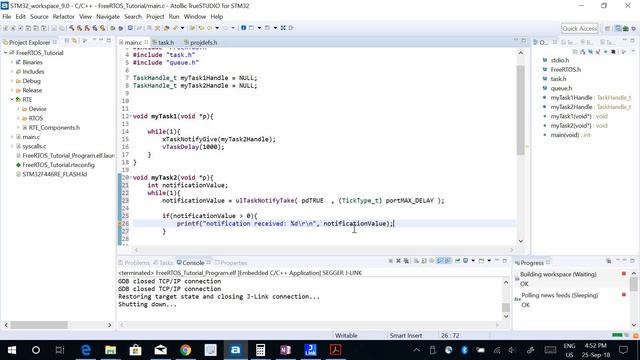This screenshot has width=640, height=360.
Task: Click the Smart Insert status bar entry
Action: 406,336
